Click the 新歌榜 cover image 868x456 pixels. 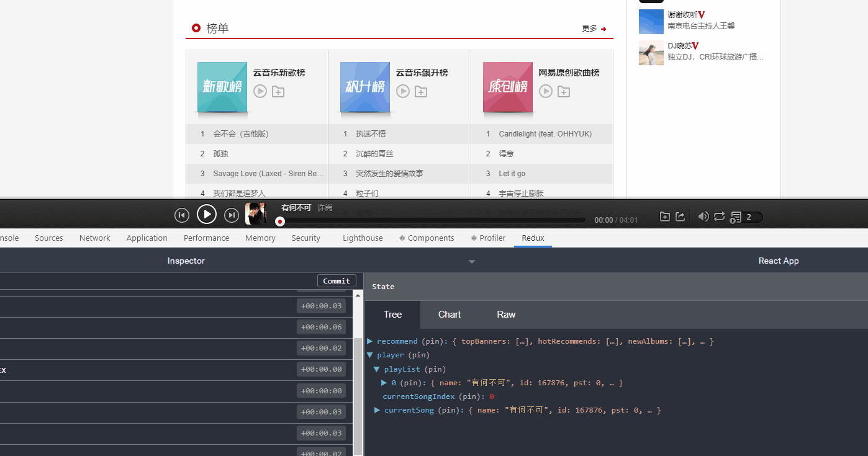pyautogui.click(x=222, y=87)
